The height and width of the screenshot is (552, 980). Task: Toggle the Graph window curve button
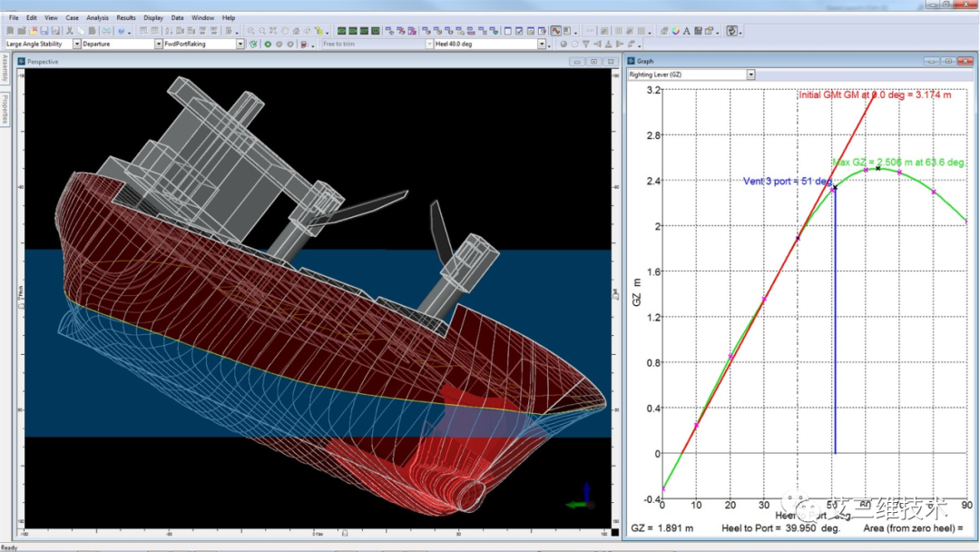[x=555, y=31]
